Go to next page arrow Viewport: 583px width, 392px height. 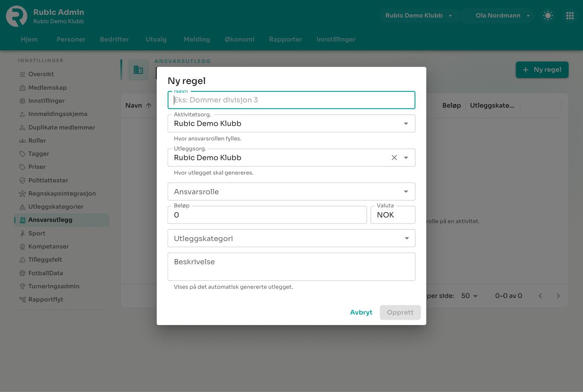point(558,296)
